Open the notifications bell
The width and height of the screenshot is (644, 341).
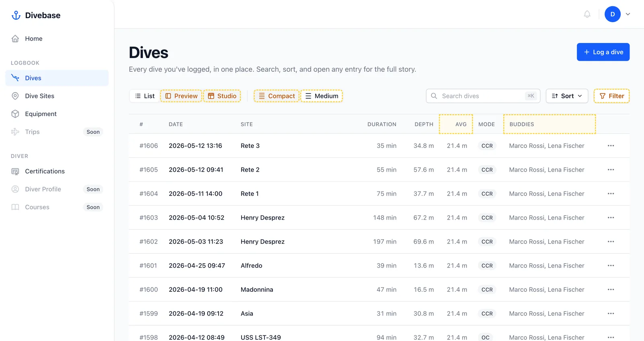(587, 15)
